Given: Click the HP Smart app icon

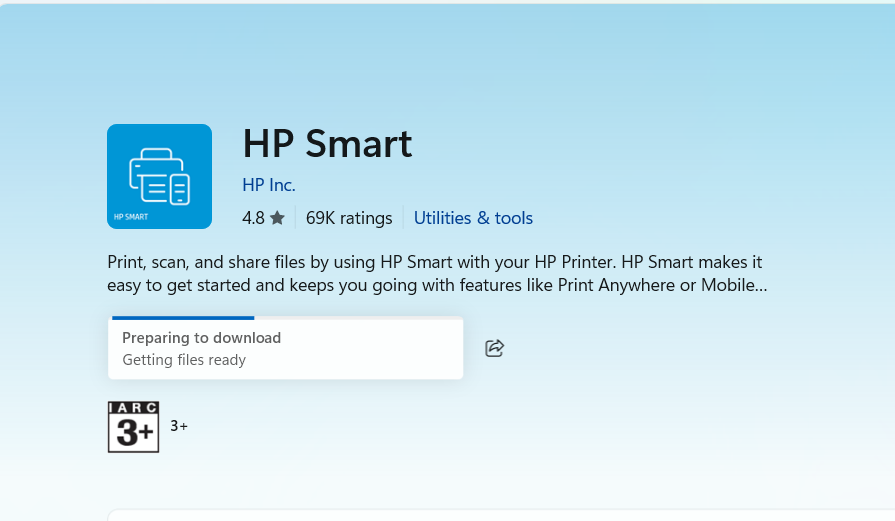Looking at the screenshot, I should (159, 176).
